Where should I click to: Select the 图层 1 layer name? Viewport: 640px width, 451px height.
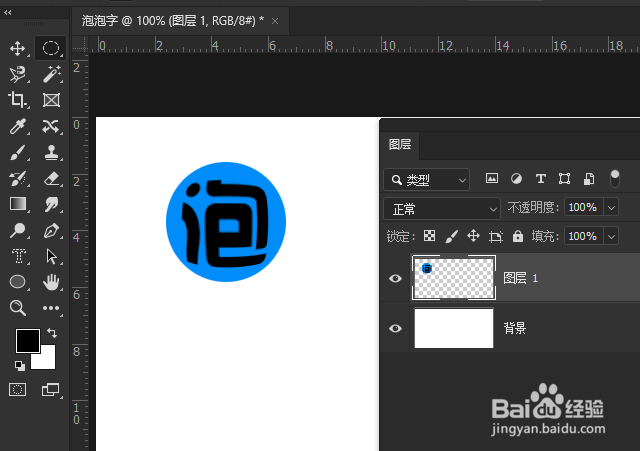520,278
